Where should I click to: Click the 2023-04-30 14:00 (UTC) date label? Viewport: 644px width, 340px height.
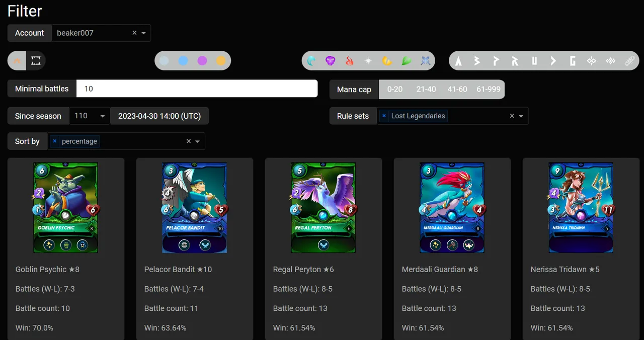[159, 116]
